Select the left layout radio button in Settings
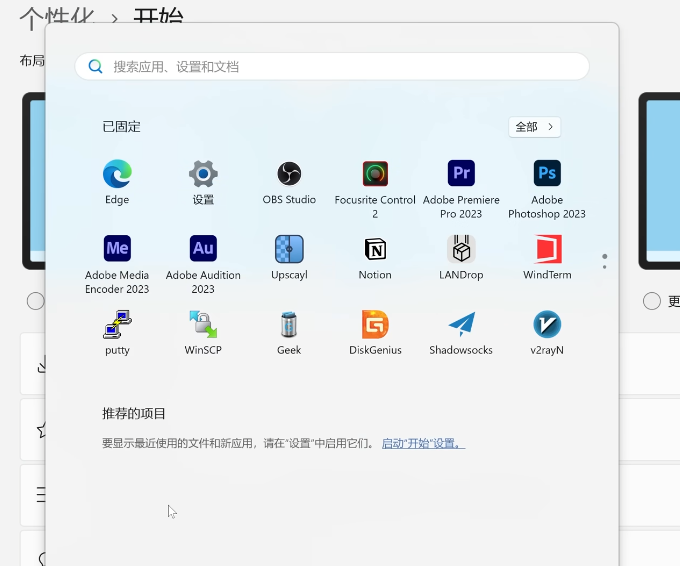 [36, 301]
